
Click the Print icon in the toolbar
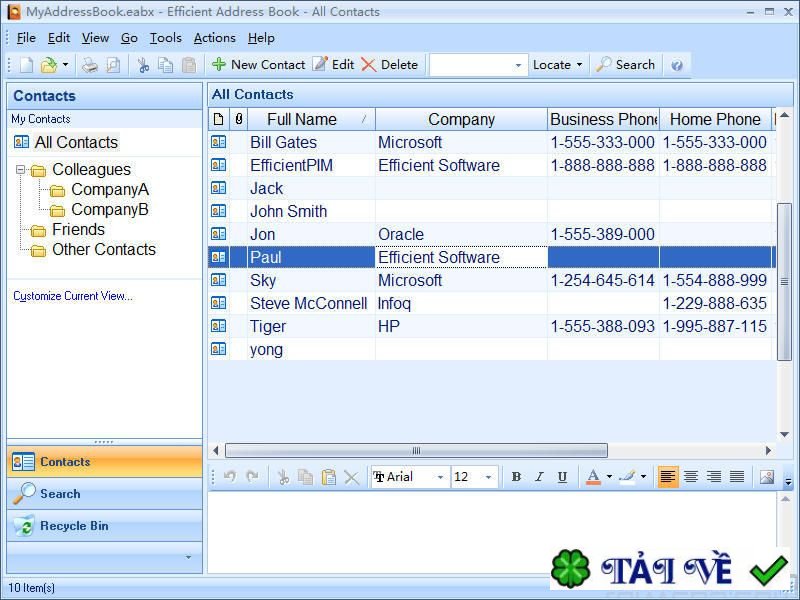pos(90,65)
